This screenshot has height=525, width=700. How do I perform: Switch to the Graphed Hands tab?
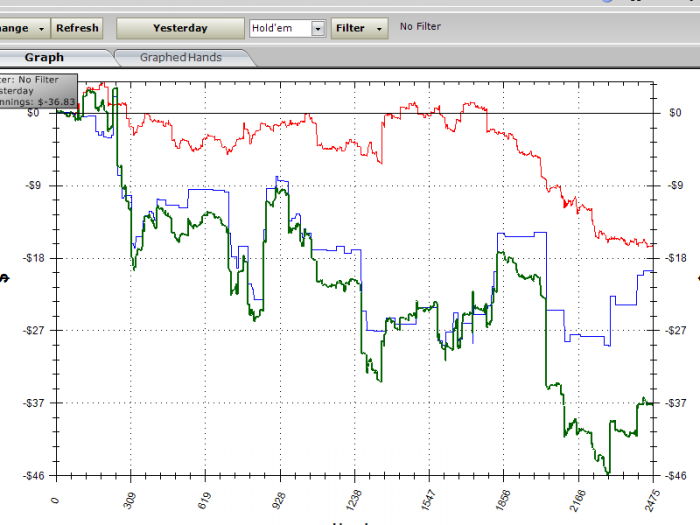coord(181,58)
